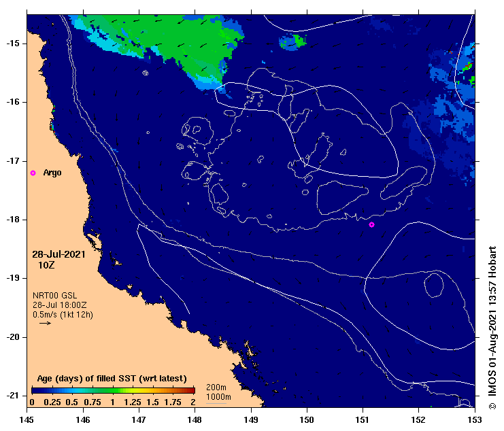The height and width of the screenshot is (431, 504).
Task: Click the magenta Argo float marker near 151E
Action: point(371,225)
